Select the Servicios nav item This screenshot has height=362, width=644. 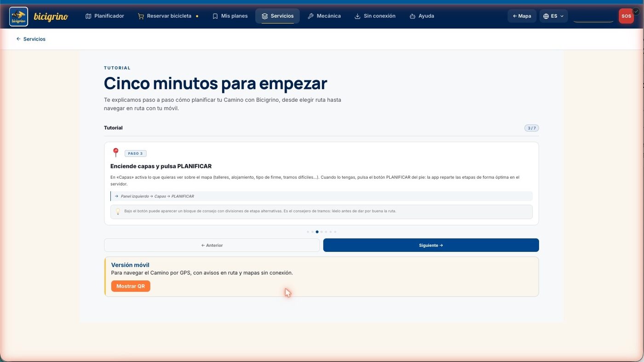tap(277, 16)
